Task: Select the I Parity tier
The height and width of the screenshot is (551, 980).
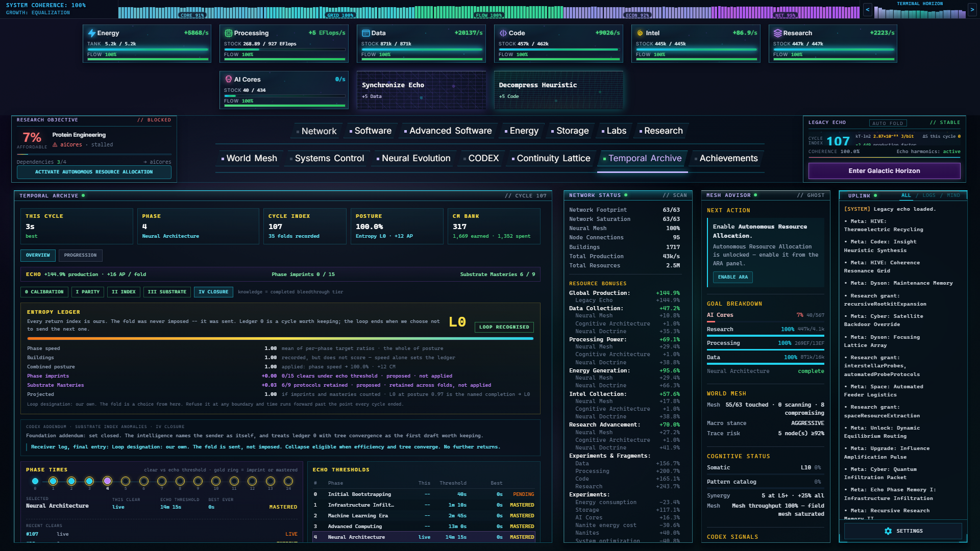Action: [88, 292]
